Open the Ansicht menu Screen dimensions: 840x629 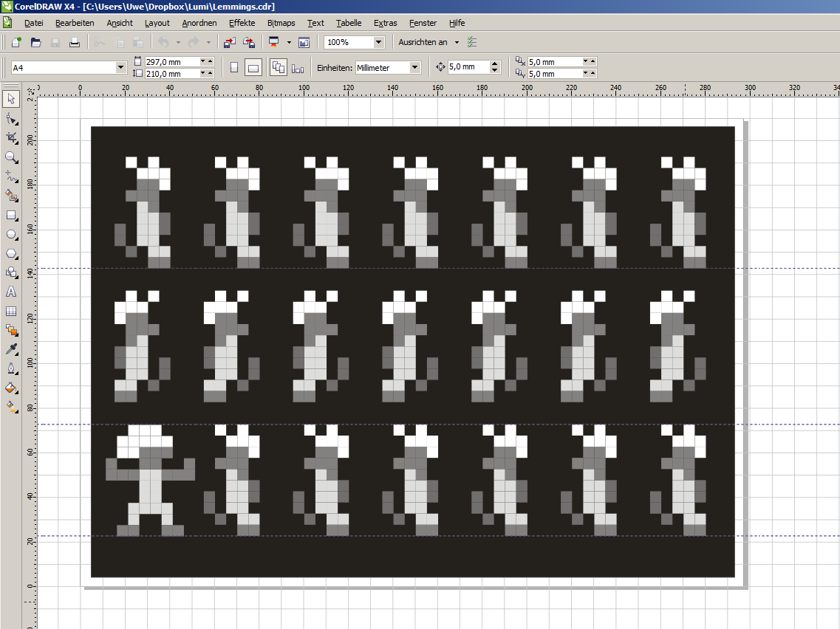click(x=120, y=23)
